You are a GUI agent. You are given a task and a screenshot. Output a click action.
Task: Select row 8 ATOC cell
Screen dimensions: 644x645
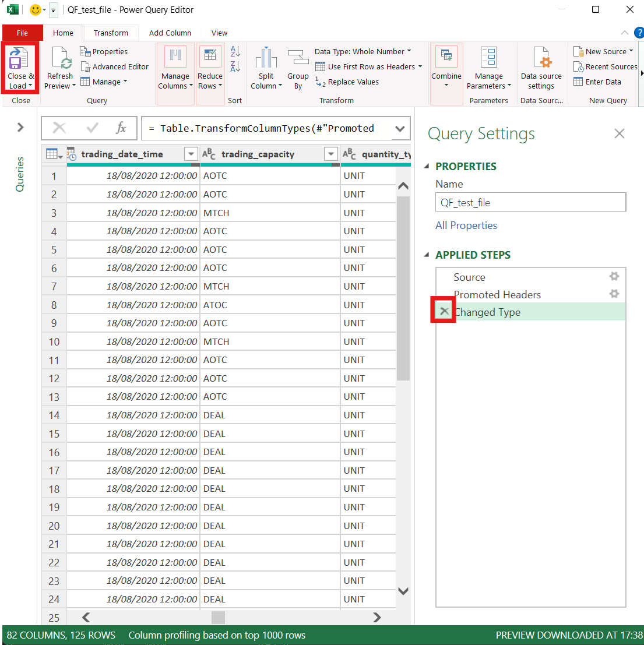pyautogui.click(x=269, y=305)
